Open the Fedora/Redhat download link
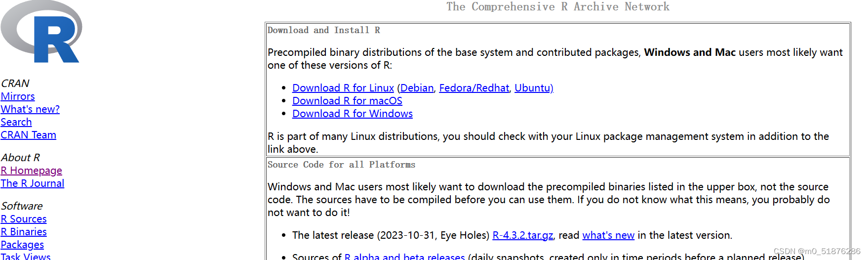The image size is (868, 260). [x=474, y=88]
